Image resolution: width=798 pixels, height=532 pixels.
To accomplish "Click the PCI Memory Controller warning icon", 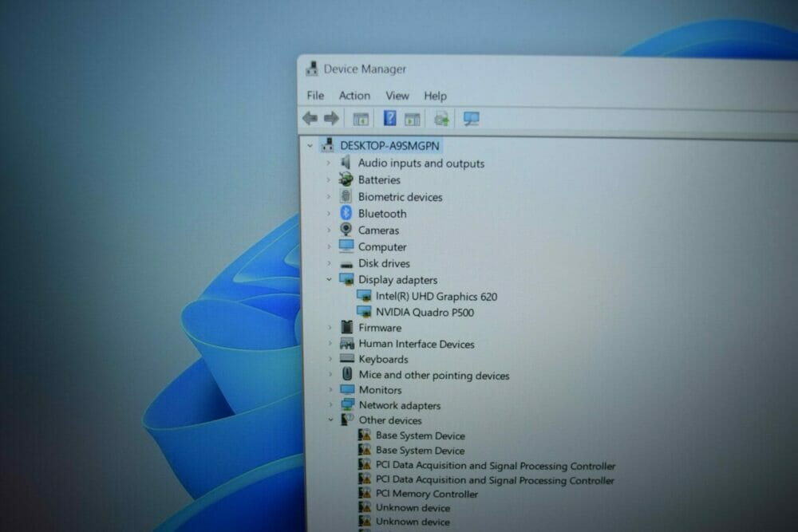I will [x=365, y=493].
